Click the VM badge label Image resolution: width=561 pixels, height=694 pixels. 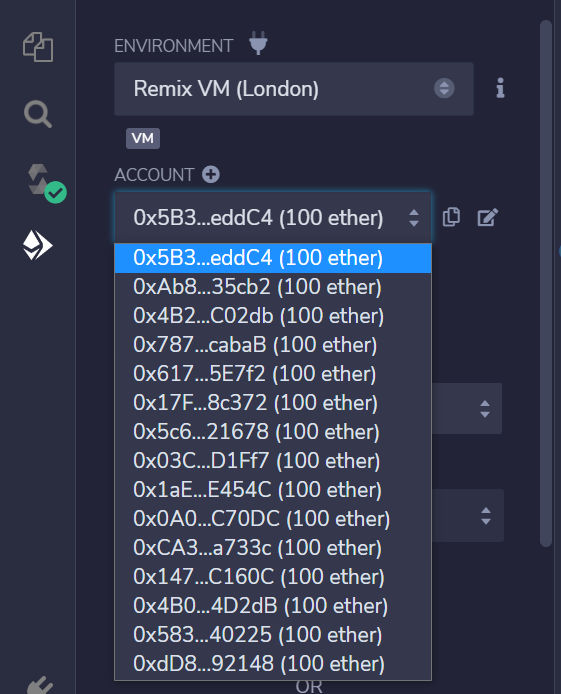click(143, 139)
